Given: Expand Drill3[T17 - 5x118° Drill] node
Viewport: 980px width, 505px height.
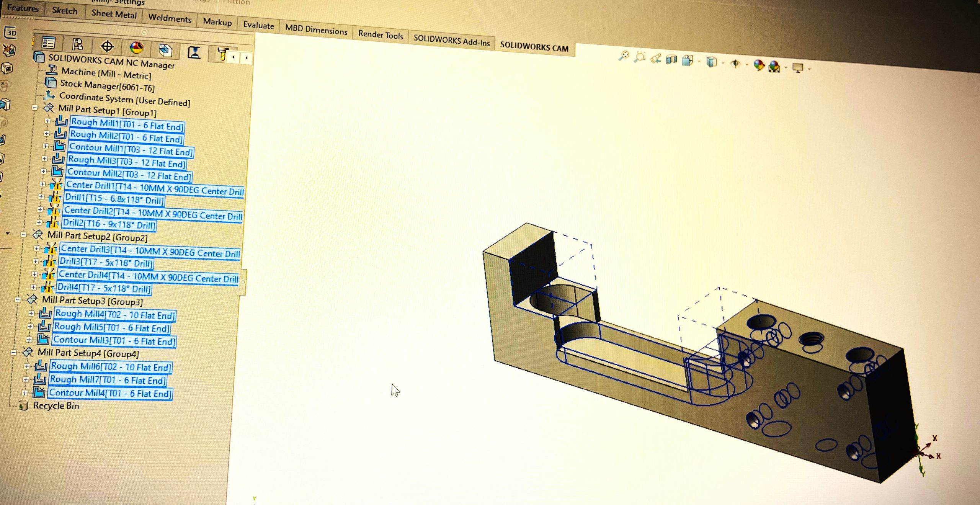Looking at the screenshot, I should coord(36,261).
